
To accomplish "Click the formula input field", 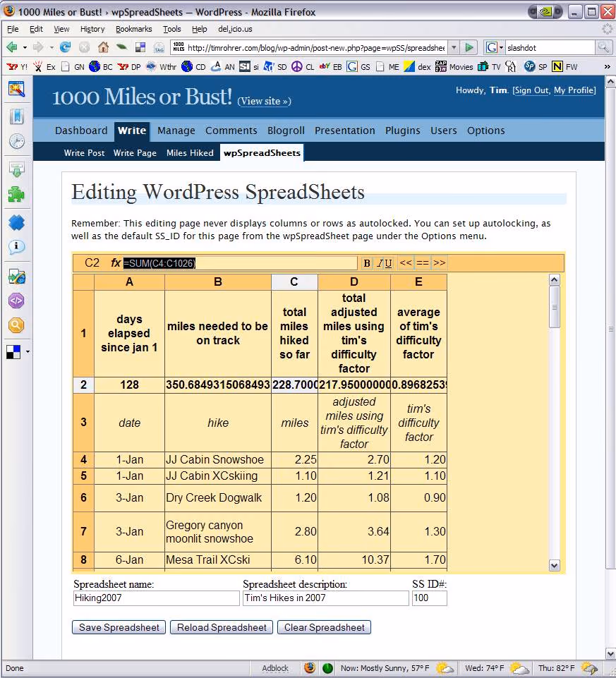I will 240,263.
